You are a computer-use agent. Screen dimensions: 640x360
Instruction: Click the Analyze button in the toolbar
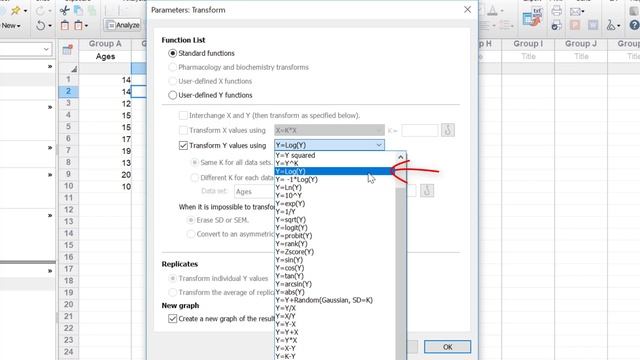pos(123,25)
